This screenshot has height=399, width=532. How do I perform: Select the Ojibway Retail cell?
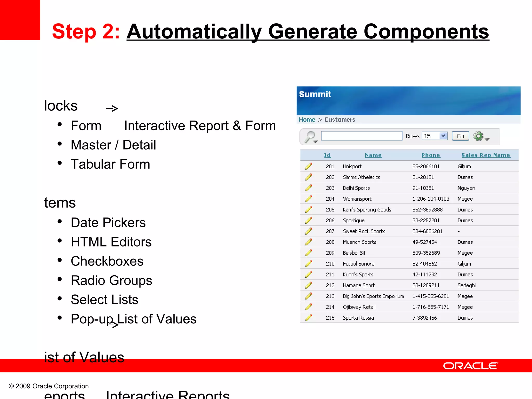(359, 307)
